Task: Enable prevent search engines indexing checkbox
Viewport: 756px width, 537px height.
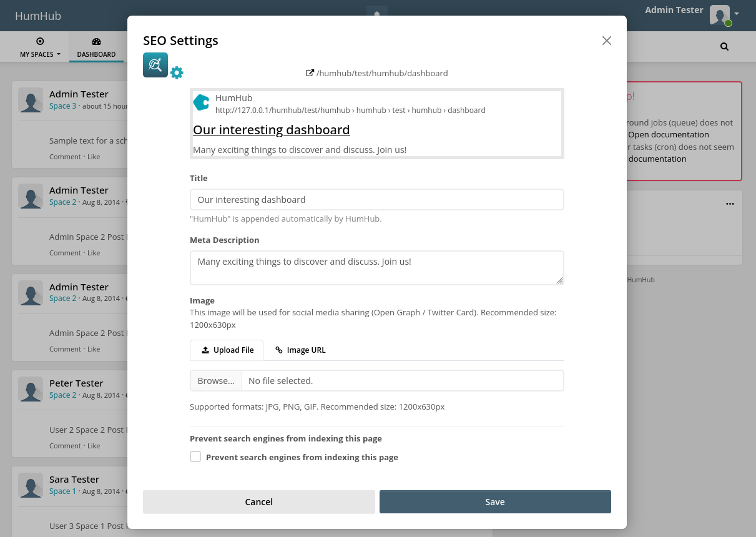Action: point(195,456)
